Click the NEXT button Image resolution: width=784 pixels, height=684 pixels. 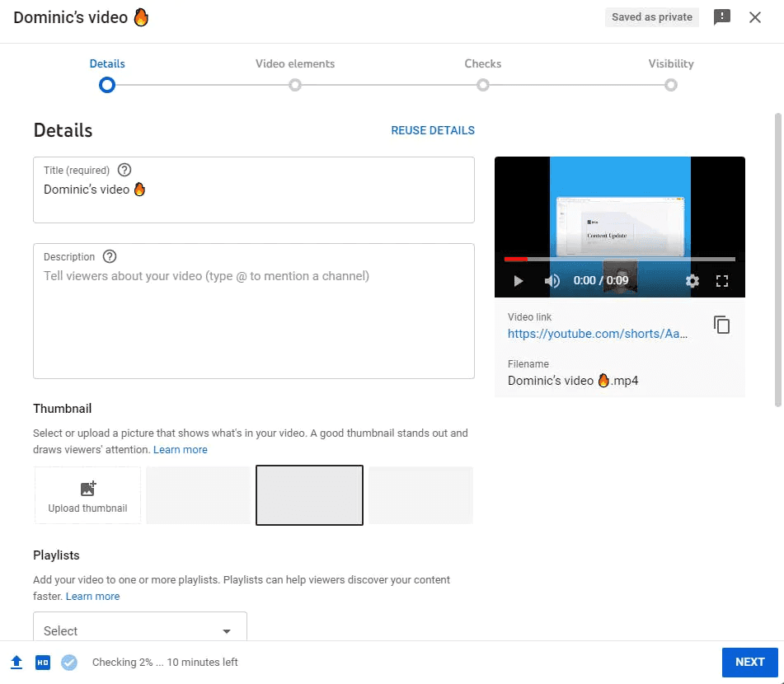(749, 662)
